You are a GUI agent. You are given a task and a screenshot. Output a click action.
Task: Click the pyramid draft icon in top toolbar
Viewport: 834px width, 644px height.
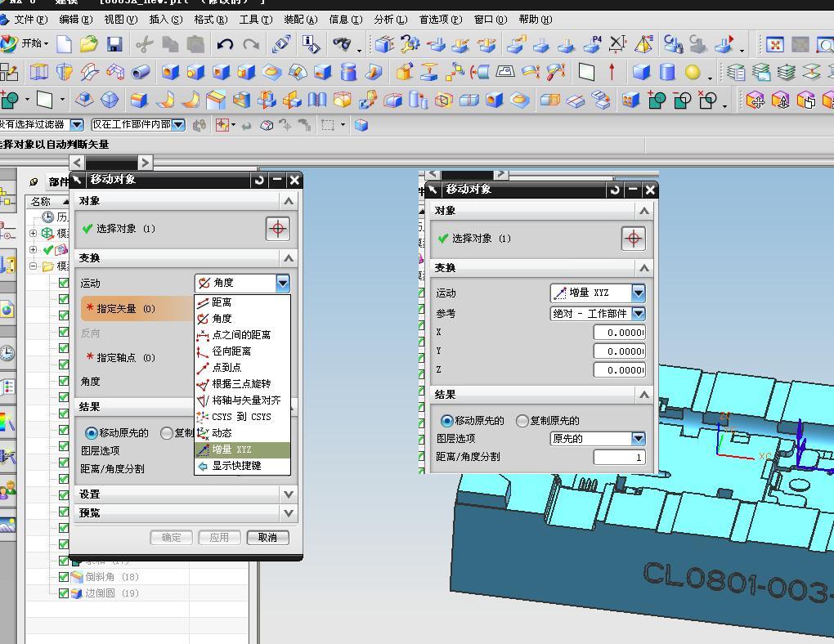coord(643,43)
